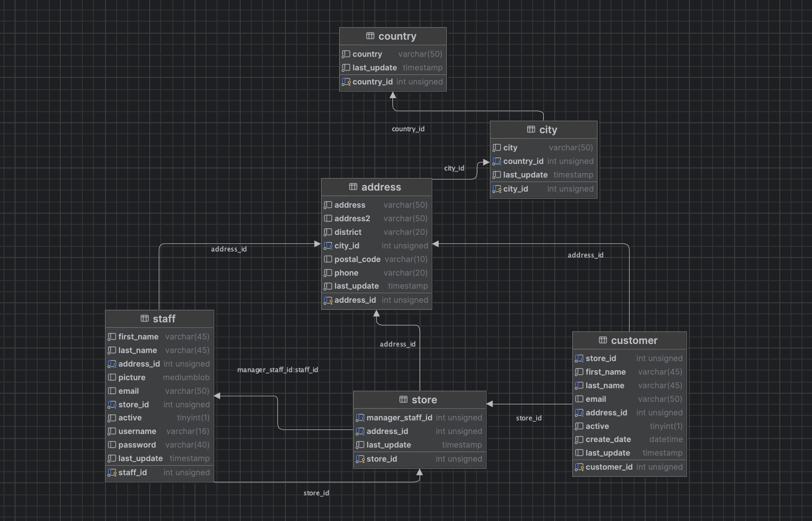Select the city table title

548,130
